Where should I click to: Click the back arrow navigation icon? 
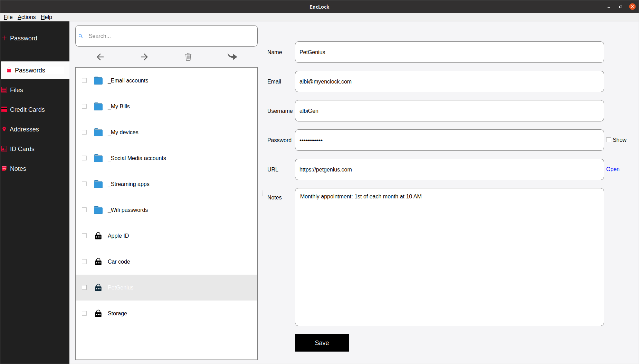(x=100, y=57)
